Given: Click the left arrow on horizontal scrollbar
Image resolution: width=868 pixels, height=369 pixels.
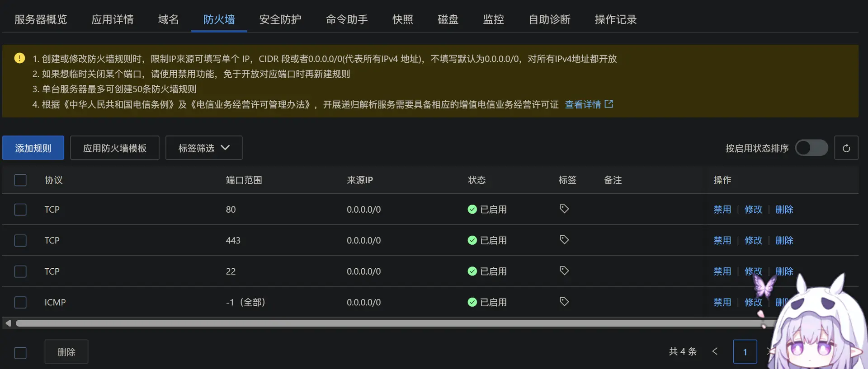Looking at the screenshot, I should pyautogui.click(x=8, y=323).
